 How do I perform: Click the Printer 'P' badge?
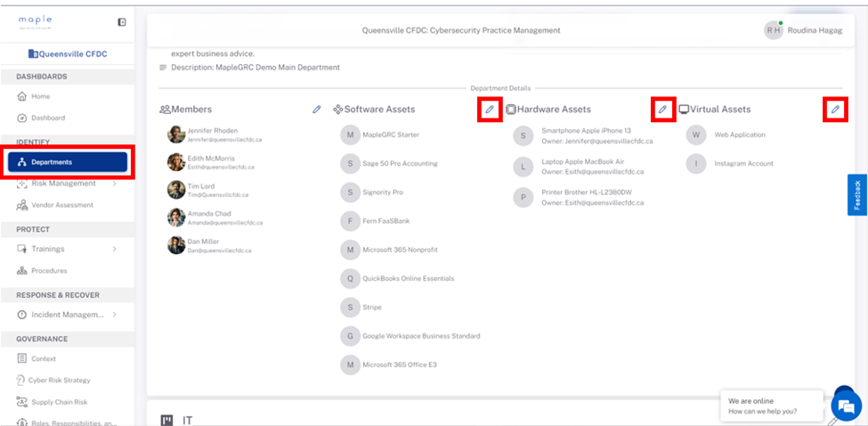click(x=523, y=198)
